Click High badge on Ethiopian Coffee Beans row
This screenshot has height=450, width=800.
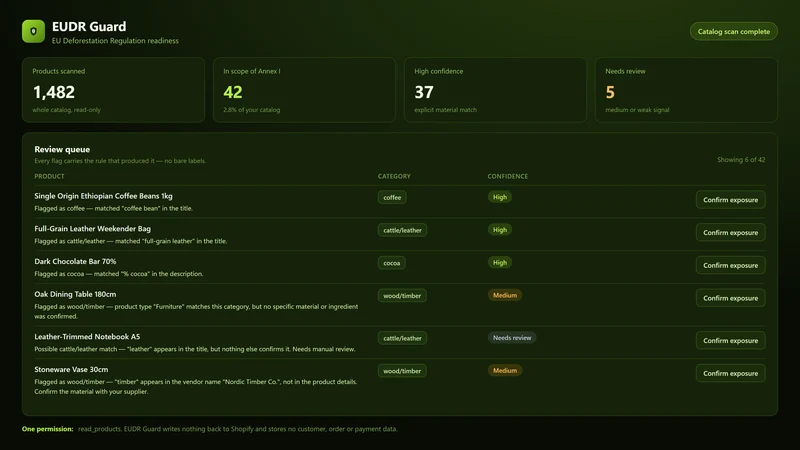click(499, 197)
